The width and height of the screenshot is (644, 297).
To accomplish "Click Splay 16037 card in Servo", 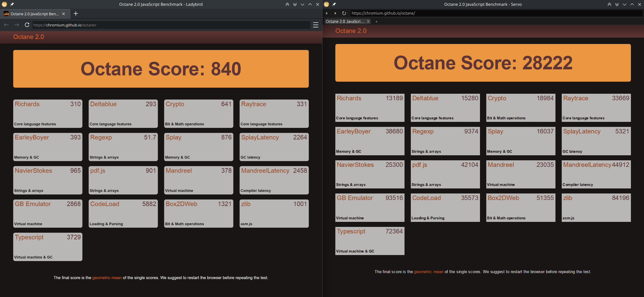I will tap(521, 141).
